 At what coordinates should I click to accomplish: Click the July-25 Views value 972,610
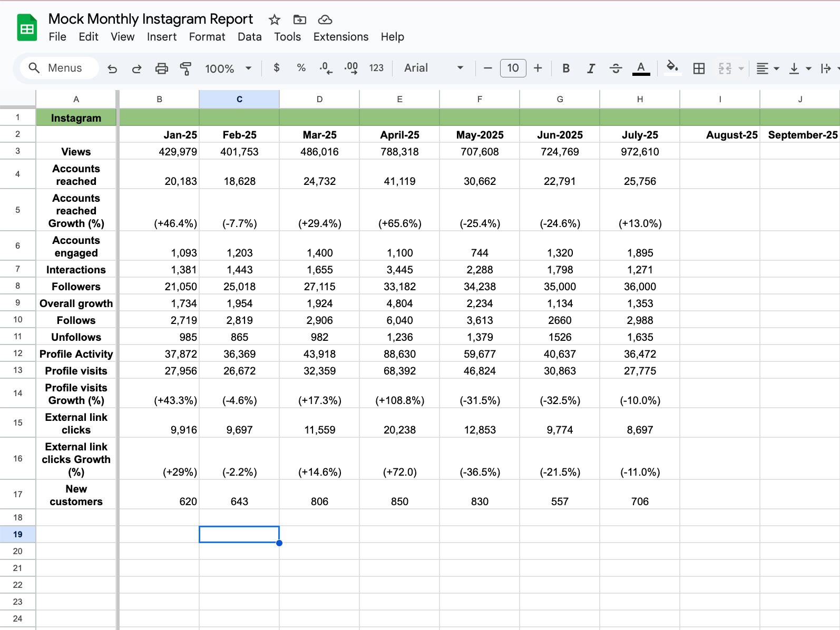(640, 152)
